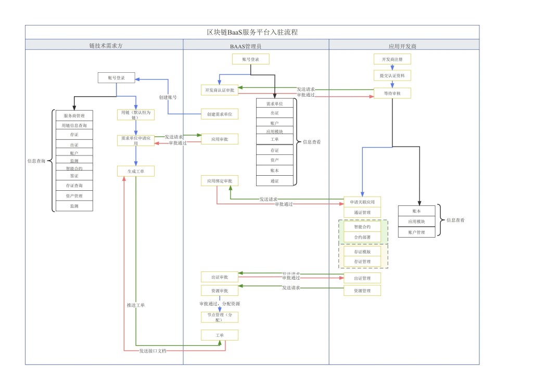This screenshot has height=392, width=533.
Task: Click the 服务商管理 list cell
Action: pos(74,115)
